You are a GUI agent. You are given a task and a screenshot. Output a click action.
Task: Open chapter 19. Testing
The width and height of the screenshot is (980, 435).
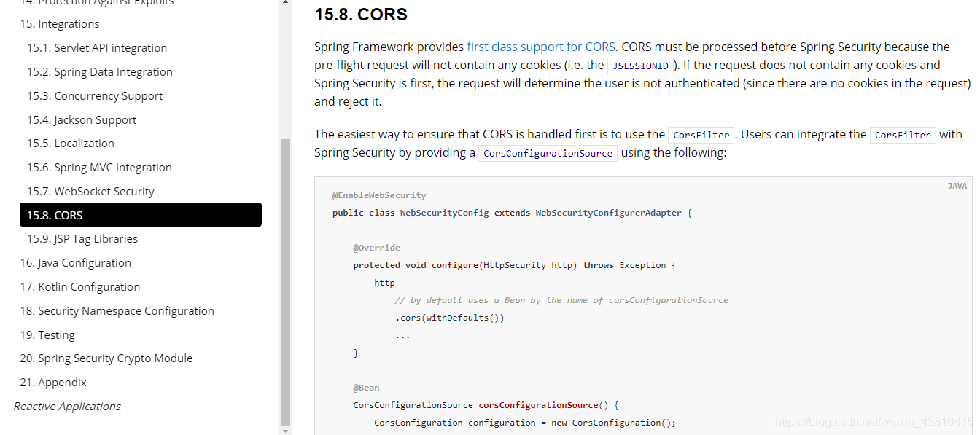coord(47,334)
